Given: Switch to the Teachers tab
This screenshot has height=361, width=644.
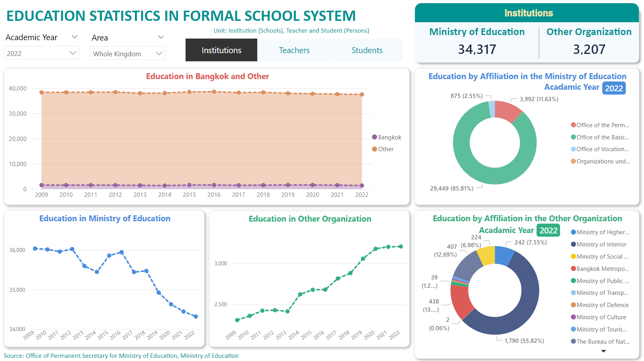Looking at the screenshot, I should click(294, 50).
